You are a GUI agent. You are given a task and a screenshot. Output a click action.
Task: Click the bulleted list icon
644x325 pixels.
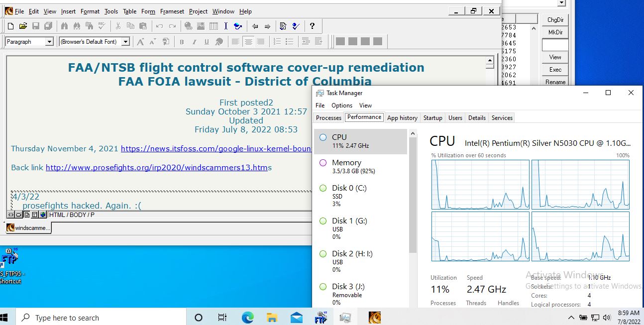pyautogui.click(x=289, y=42)
